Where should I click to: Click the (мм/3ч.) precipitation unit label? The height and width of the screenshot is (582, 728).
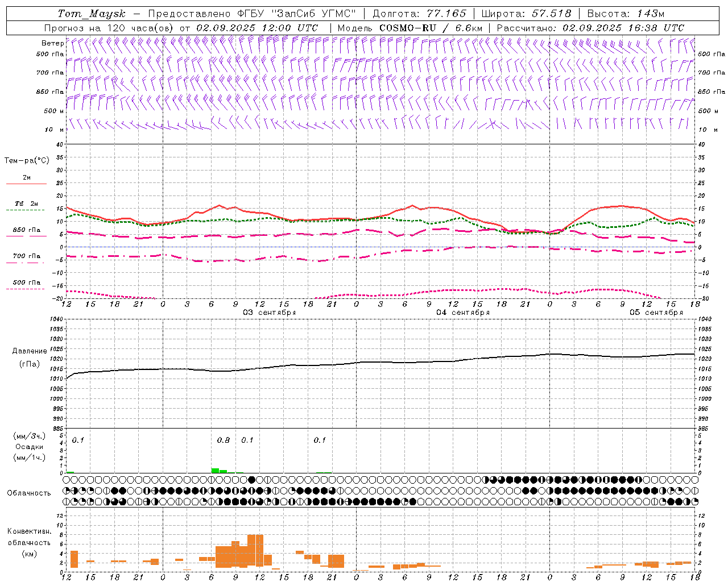(x=30, y=436)
